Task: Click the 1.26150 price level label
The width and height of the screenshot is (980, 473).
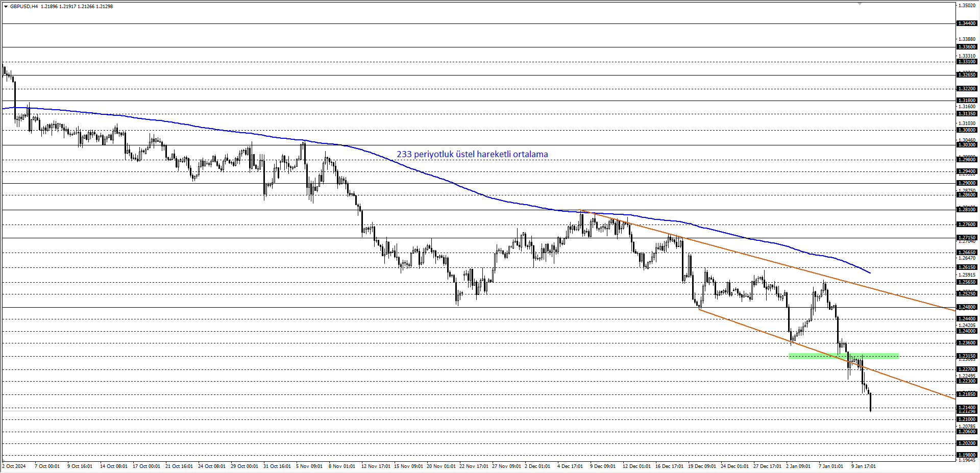Action: [967, 267]
